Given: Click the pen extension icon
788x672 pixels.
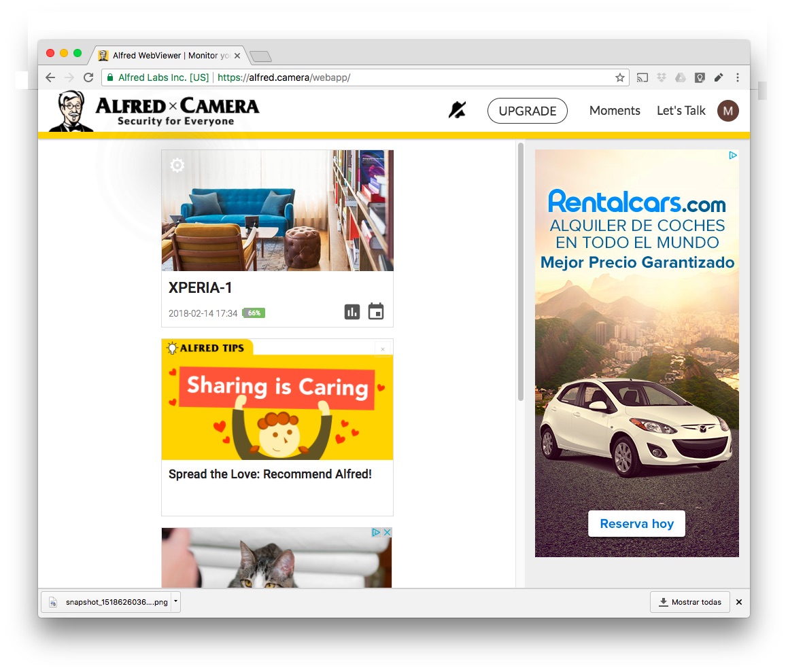Looking at the screenshot, I should (x=719, y=77).
